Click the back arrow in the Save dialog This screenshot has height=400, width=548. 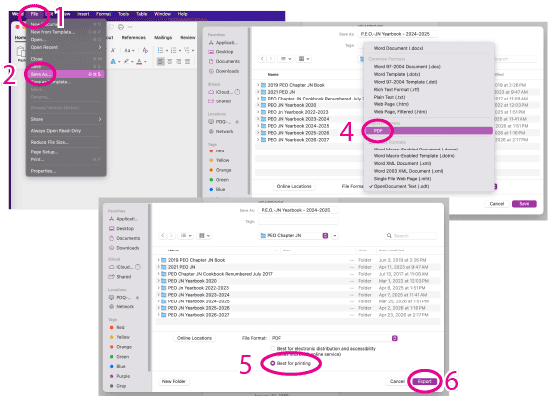(262, 59)
